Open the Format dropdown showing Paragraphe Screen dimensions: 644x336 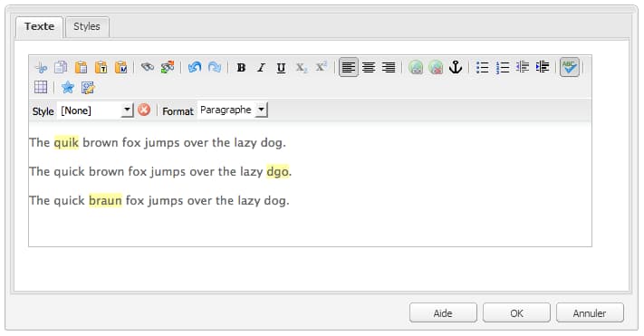[x=233, y=110]
